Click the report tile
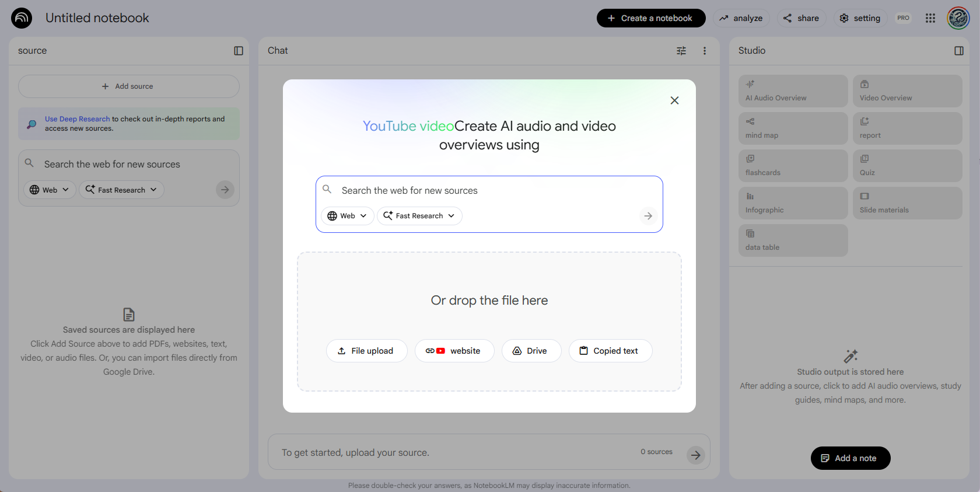 click(x=907, y=128)
